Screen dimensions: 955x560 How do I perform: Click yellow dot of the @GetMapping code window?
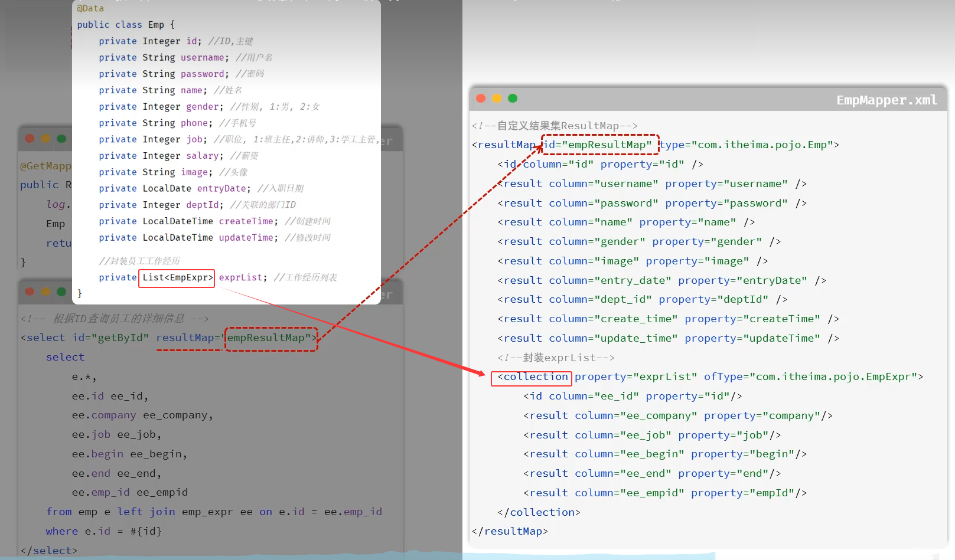coord(45,139)
